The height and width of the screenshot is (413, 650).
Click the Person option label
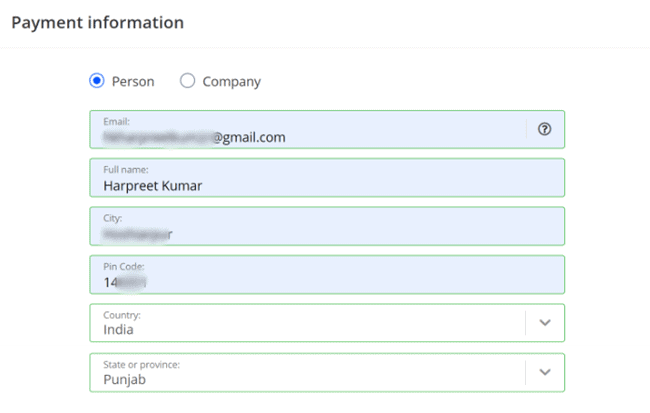coord(133,82)
